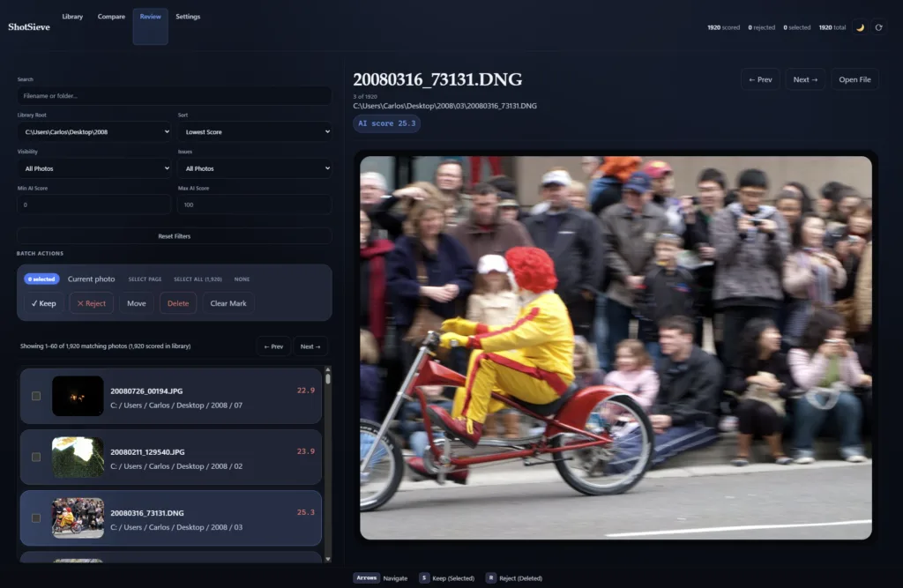Switch to the Compare tab

coord(111,16)
